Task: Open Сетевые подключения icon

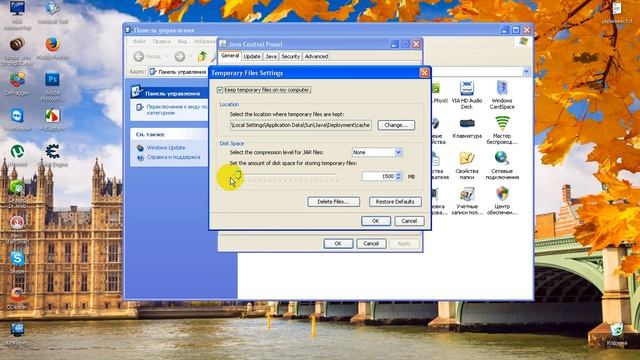Action: click(502, 165)
